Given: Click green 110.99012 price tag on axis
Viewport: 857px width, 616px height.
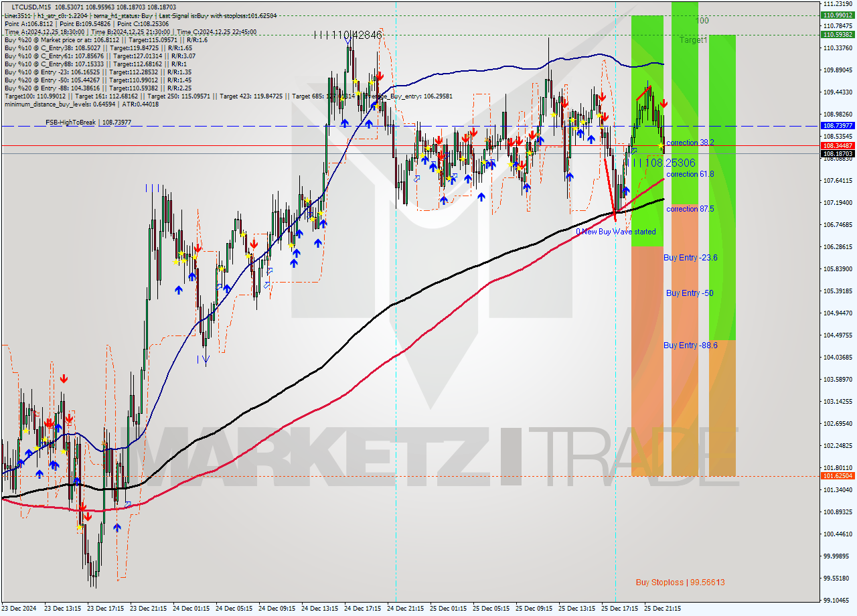Looking at the screenshot, I should click(x=838, y=15).
